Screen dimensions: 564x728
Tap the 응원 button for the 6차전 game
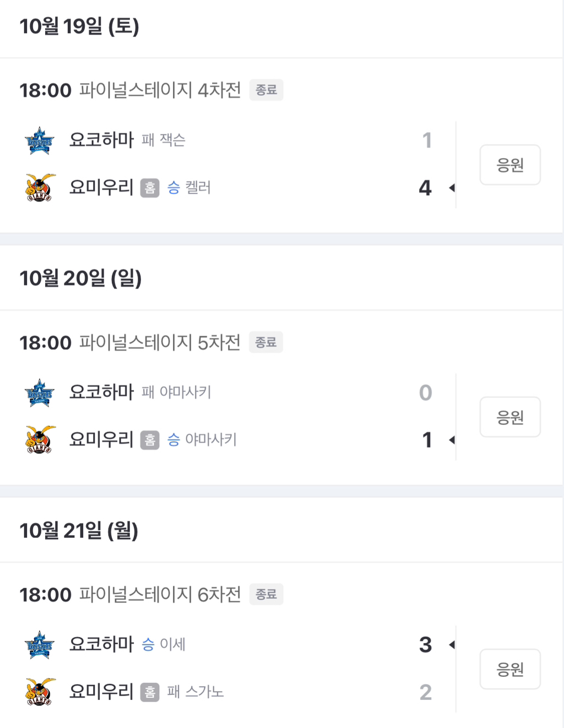[509, 669]
